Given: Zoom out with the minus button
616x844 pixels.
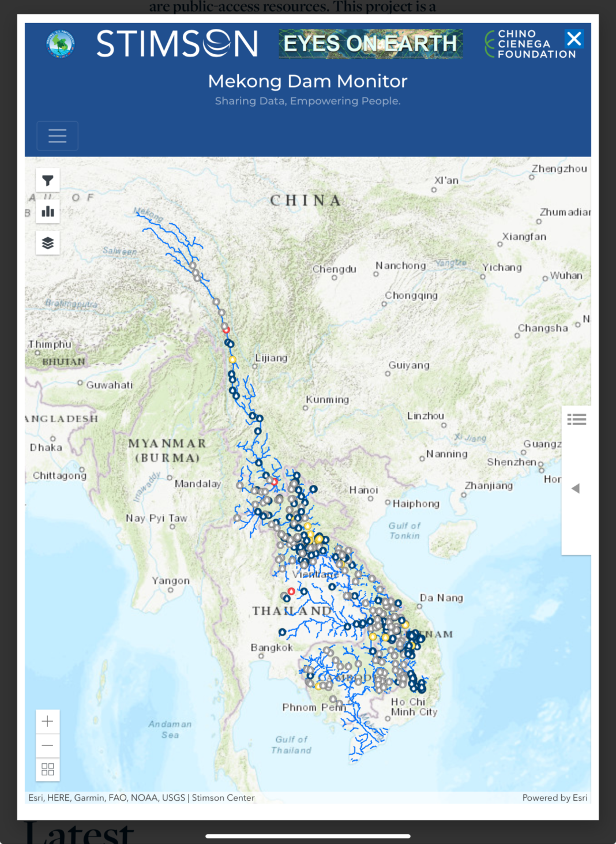Looking at the screenshot, I should (48, 745).
